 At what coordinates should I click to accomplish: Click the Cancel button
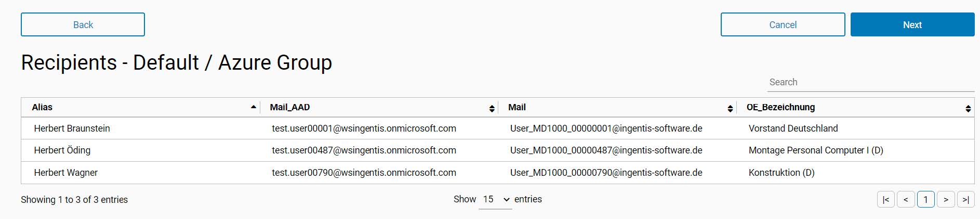[783, 24]
